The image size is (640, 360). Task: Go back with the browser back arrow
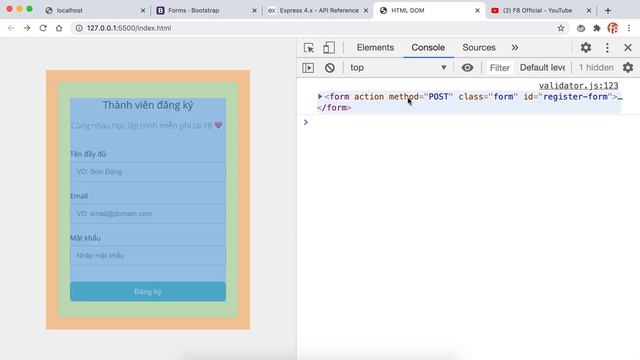tap(11, 28)
